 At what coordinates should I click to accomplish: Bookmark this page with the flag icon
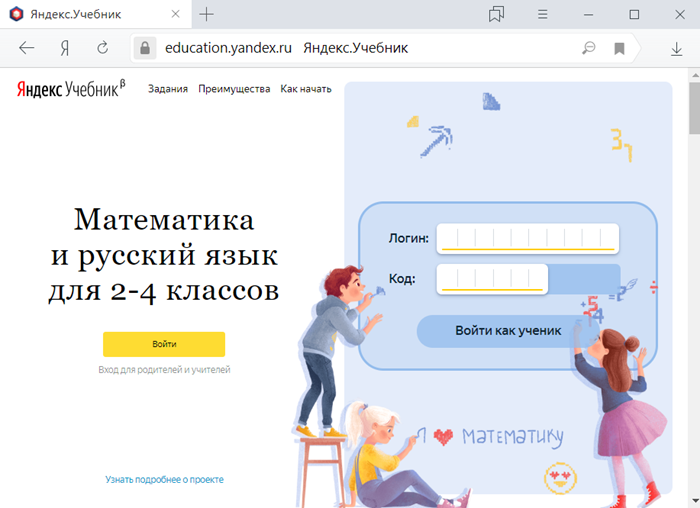(x=619, y=48)
